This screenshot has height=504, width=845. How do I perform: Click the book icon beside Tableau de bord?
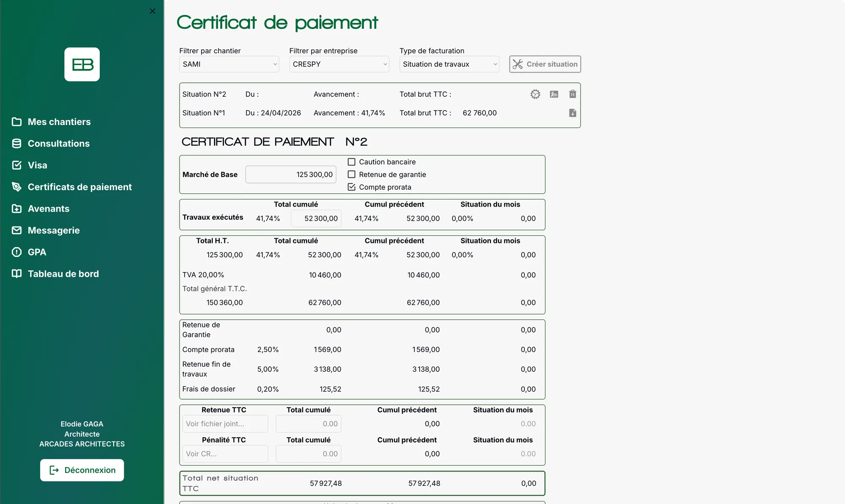[16, 274]
